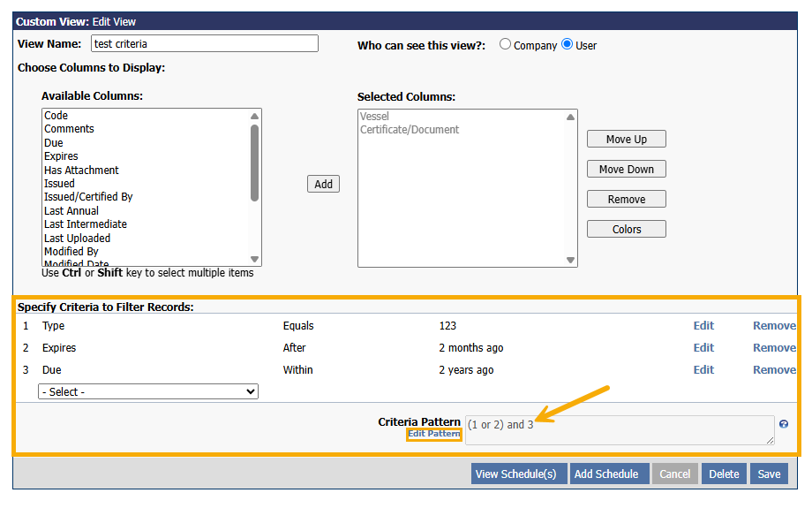Click the Criteria Pattern help icon
The image size is (812, 508).
pyautogui.click(x=784, y=424)
